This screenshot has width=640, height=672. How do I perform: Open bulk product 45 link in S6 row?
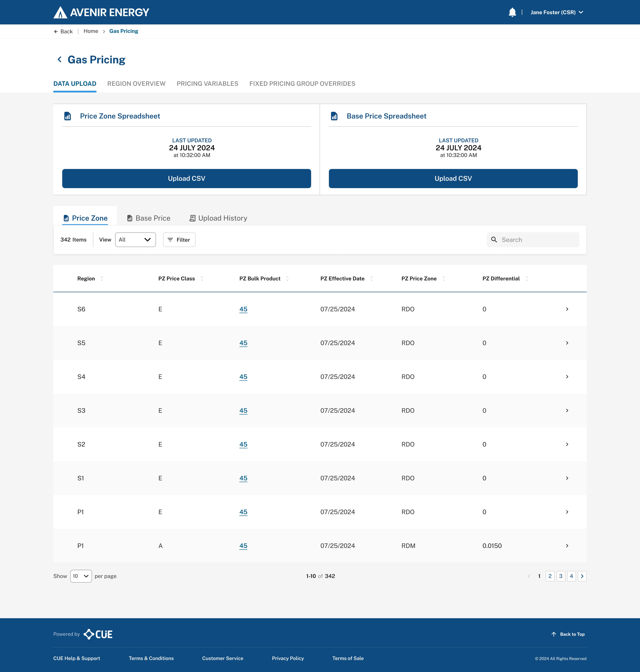(243, 309)
